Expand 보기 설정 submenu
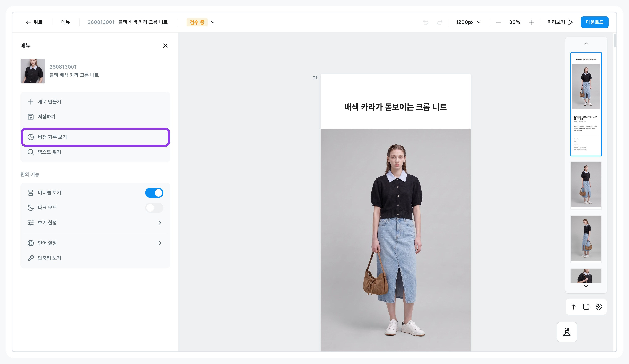The width and height of the screenshot is (629, 364). coord(95,223)
